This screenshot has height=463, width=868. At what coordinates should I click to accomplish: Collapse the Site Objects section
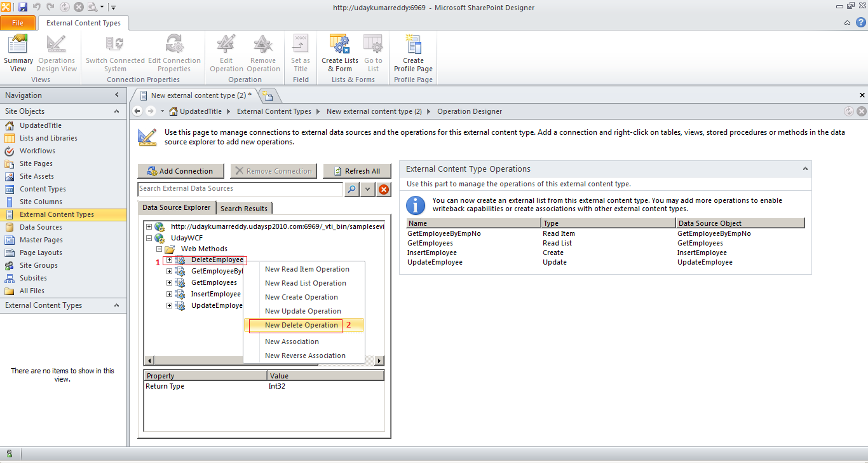coord(116,111)
